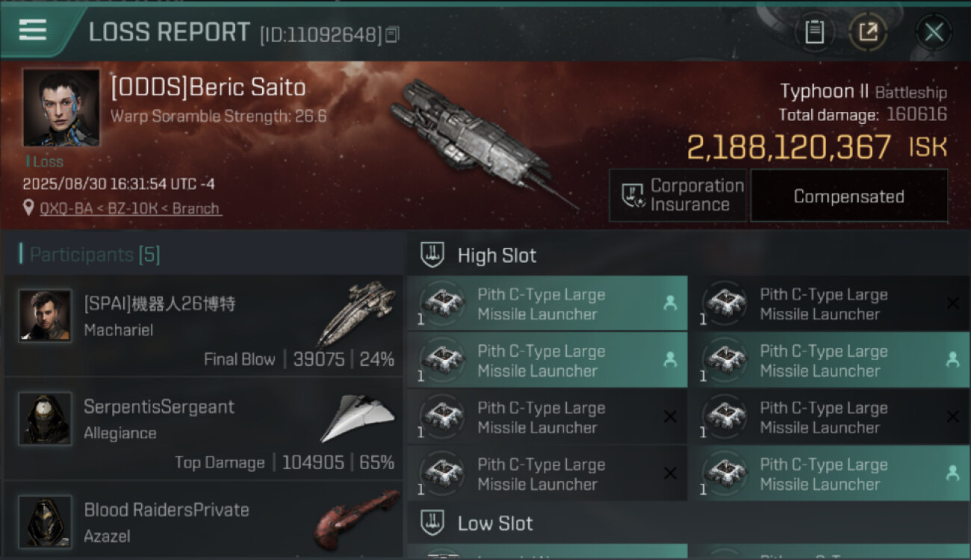
Task: Select the SerpentisSergeant Allegiance participant row
Action: (203, 429)
